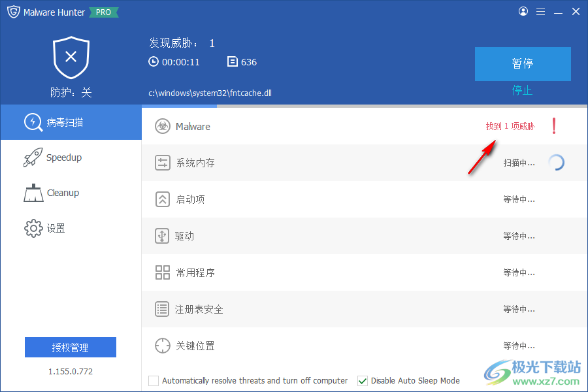This screenshot has height=392, width=588.
Task: Click the red exclamation threat alert icon
Action: 554,126
